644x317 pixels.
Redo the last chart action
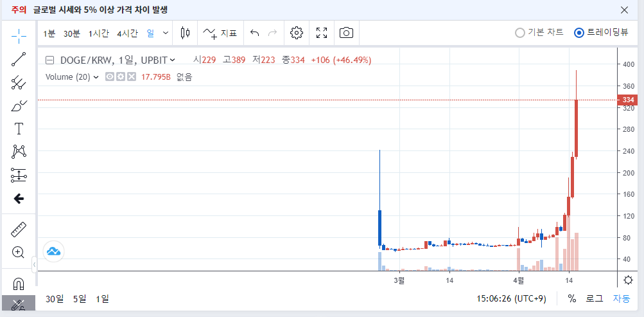pyautogui.click(x=272, y=33)
